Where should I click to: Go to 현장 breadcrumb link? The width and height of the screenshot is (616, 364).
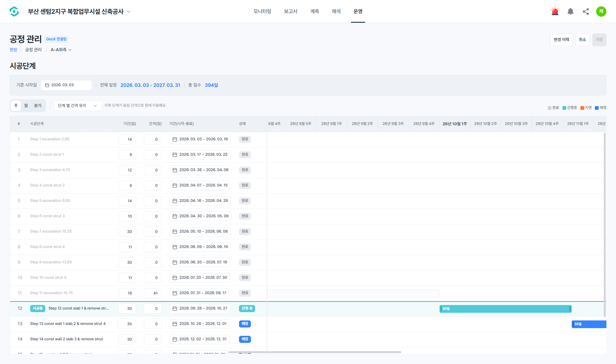(13, 50)
